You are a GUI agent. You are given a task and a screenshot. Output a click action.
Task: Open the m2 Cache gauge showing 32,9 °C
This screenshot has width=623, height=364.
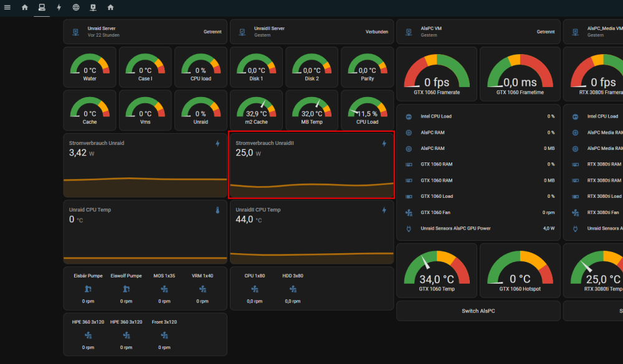[x=256, y=110]
